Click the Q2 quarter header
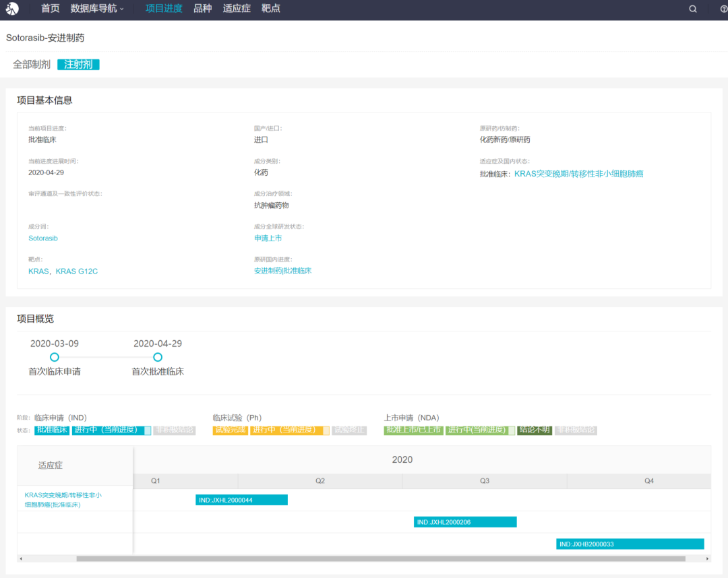728x578 pixels. point(320,480)
